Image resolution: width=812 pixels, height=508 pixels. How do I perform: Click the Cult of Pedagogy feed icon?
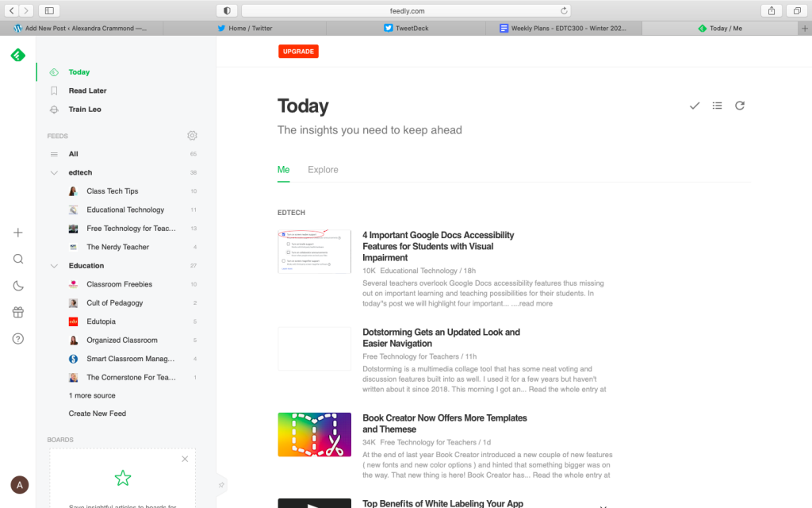click(74, 302)
